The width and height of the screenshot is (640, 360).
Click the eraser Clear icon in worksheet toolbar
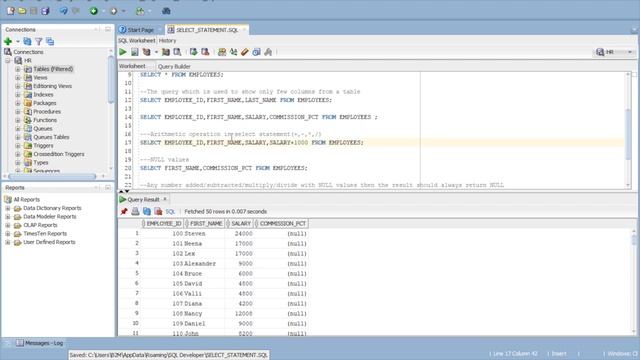244,52
